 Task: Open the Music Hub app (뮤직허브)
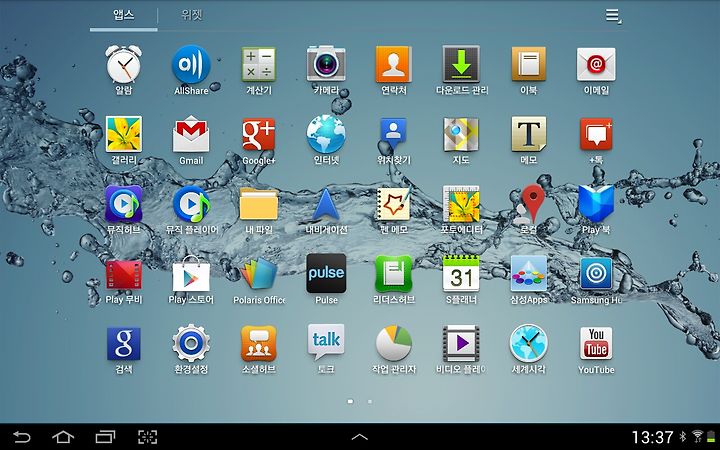coord(124,204)
